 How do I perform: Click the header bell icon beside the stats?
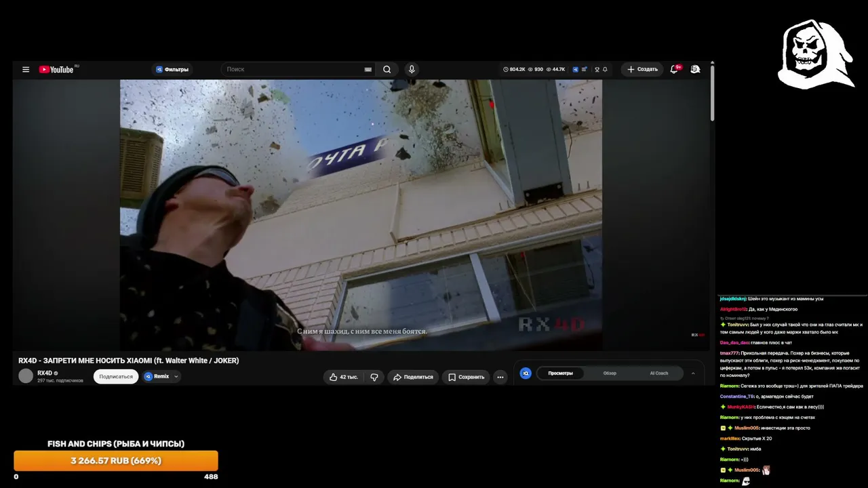(x=605, y=69)
